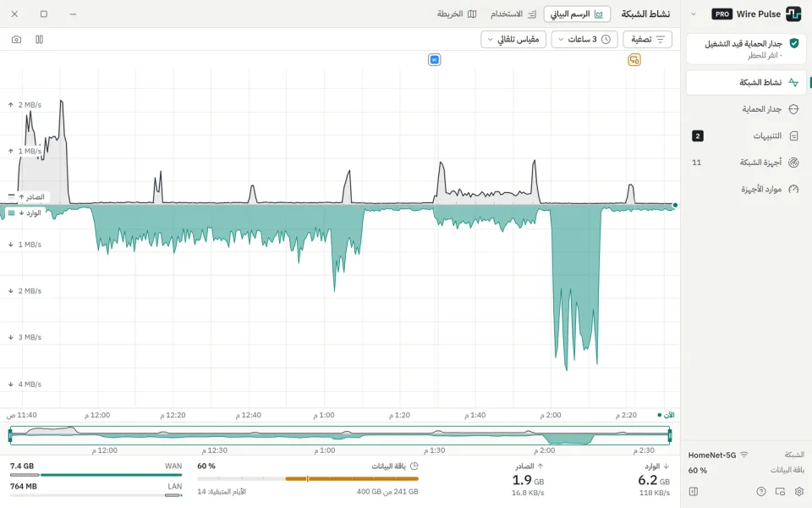812x508 pixels.
Task: Toggle the الوارد download series legend
Action: pyautogui.click(x=25, y=213)
